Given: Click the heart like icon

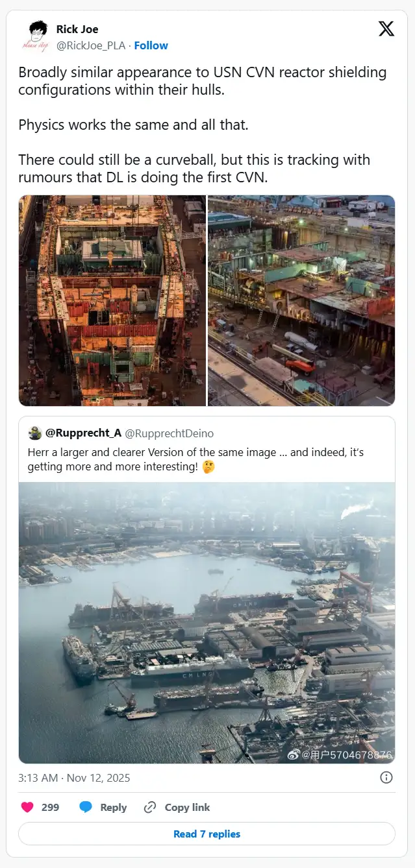Looking at the screenshot, I should point(27,807).
